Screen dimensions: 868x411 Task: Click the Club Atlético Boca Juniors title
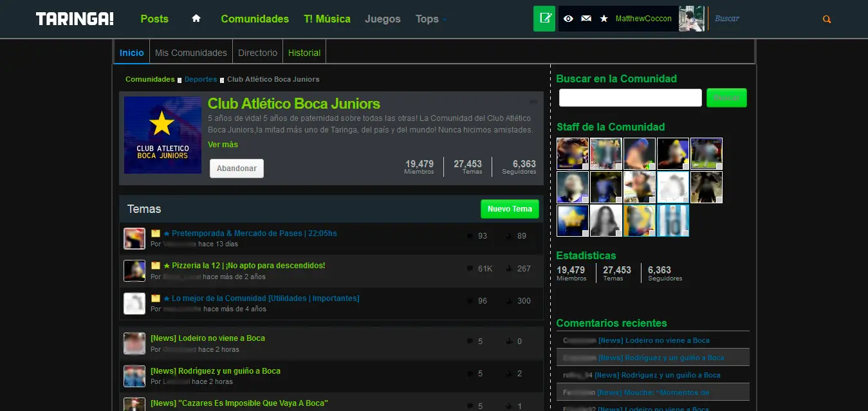pos(294,104)
